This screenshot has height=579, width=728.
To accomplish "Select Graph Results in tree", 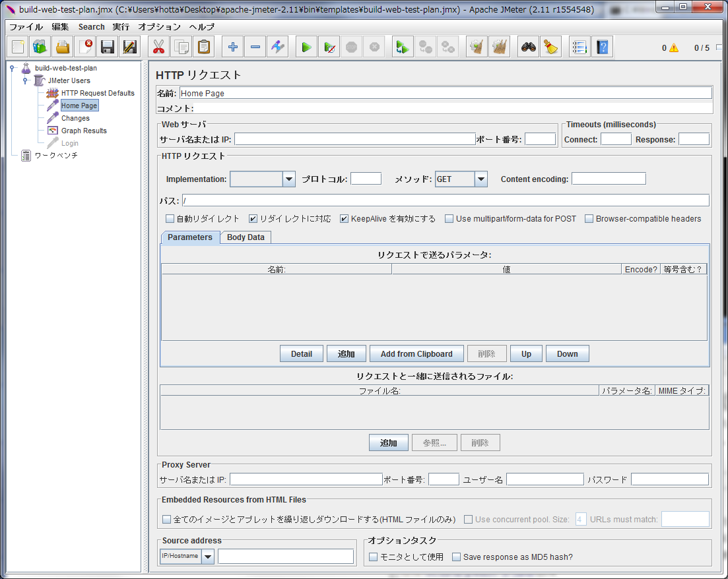I will [x=84, y=131].
